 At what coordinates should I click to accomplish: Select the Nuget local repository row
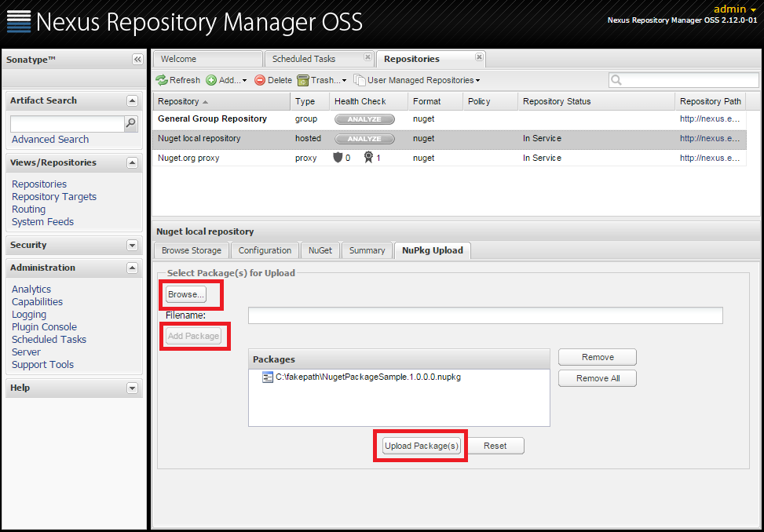tap(449, 139)
